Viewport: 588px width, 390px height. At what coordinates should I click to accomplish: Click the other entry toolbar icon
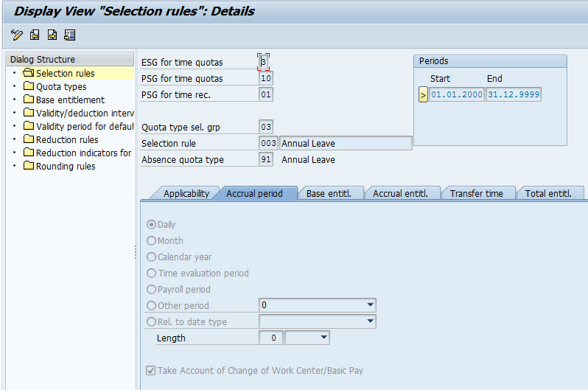(x=70, y=35)
